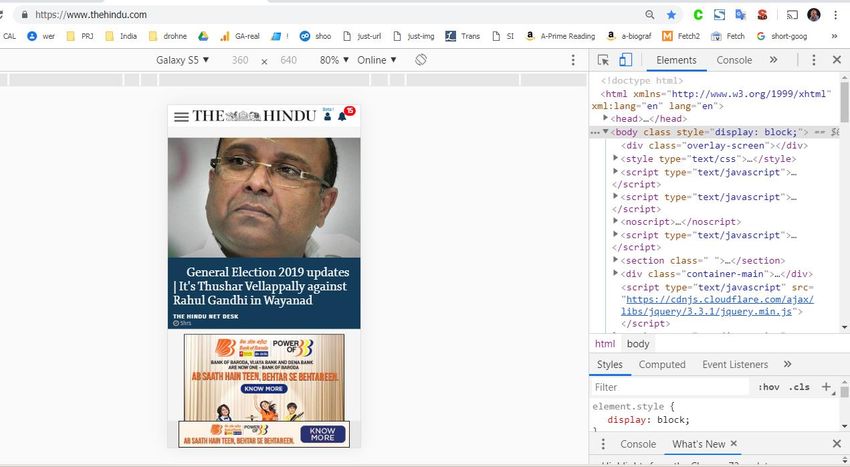The height and width of the screenshot is (467, 850).
Task: Show more DevTools panels chevron
Action: [x=774, y=60]
